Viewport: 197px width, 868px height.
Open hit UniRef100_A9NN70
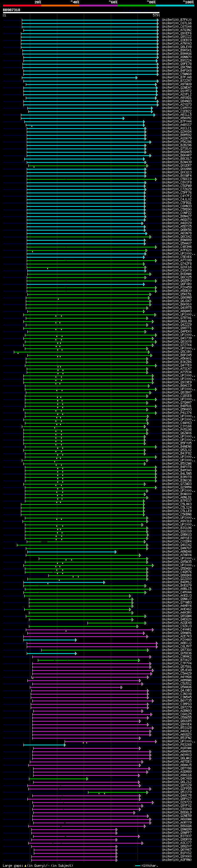point(177,57)
